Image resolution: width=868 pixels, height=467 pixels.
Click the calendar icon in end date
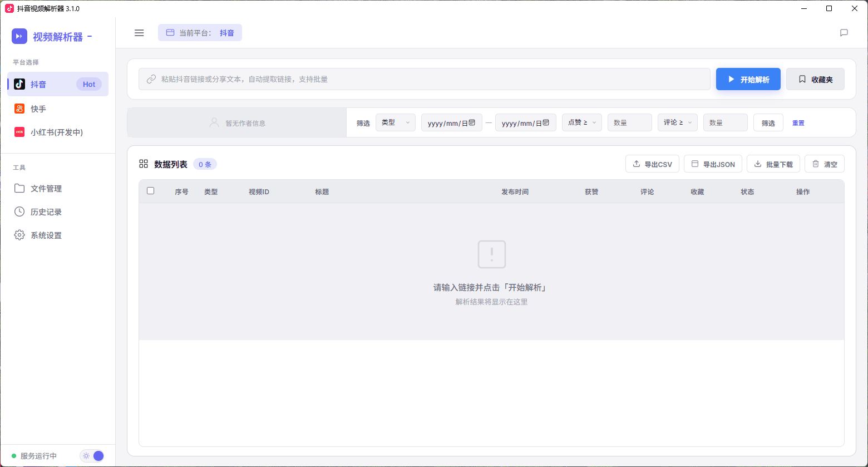(546, 122)
